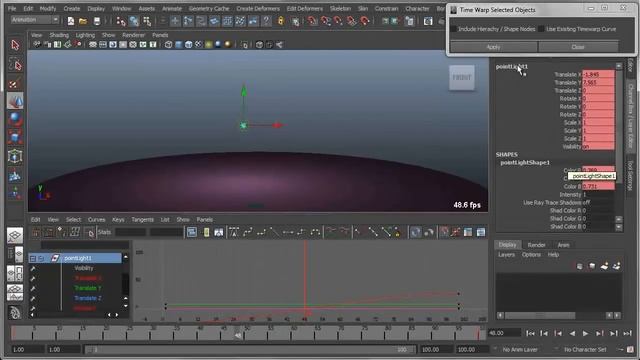Open the viewport Shading menu
This screenshot has width=640, height=360.
click(59, 35)
